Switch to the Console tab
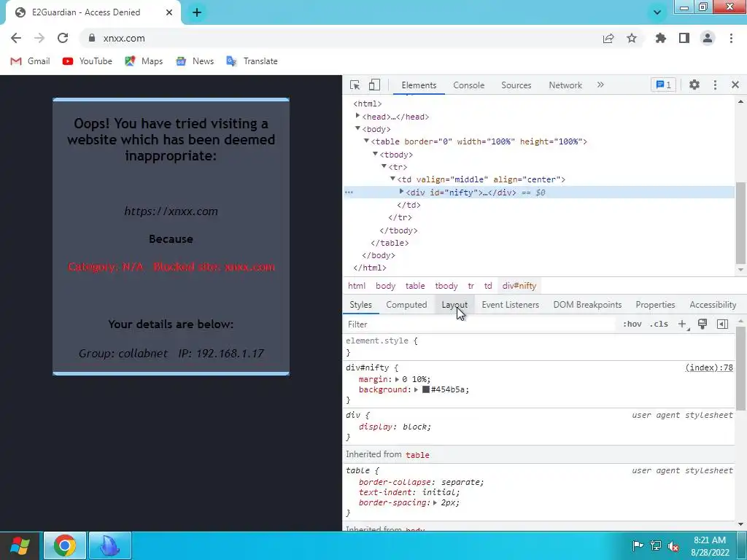This screenshot has height=560, width=747. tap(469, 85)
